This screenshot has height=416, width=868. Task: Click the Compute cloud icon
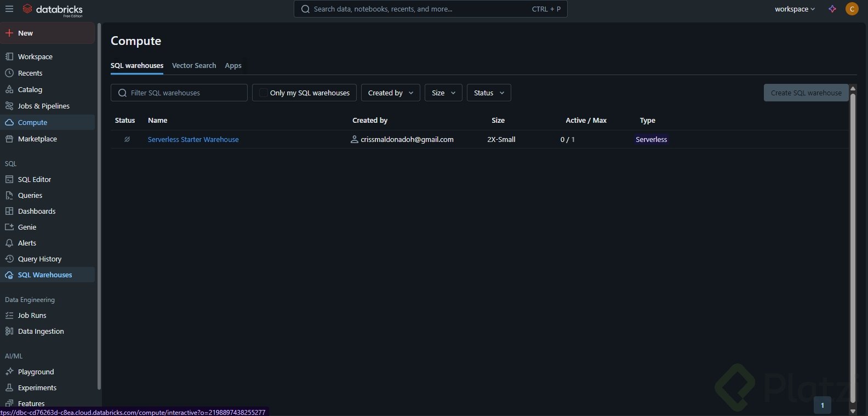tap(9, 123)
